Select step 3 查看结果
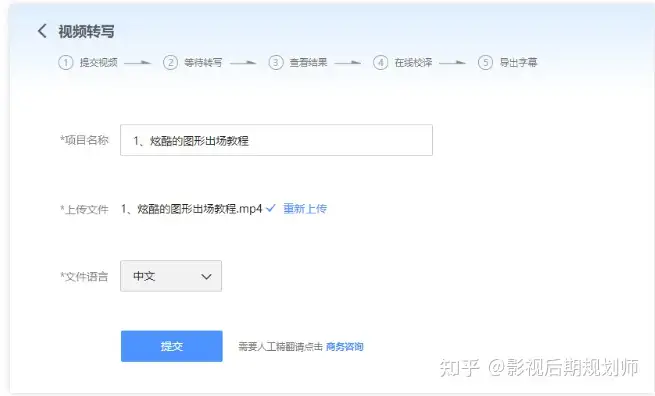The width and height of the screenshot is (655, 396). point(298,63)
